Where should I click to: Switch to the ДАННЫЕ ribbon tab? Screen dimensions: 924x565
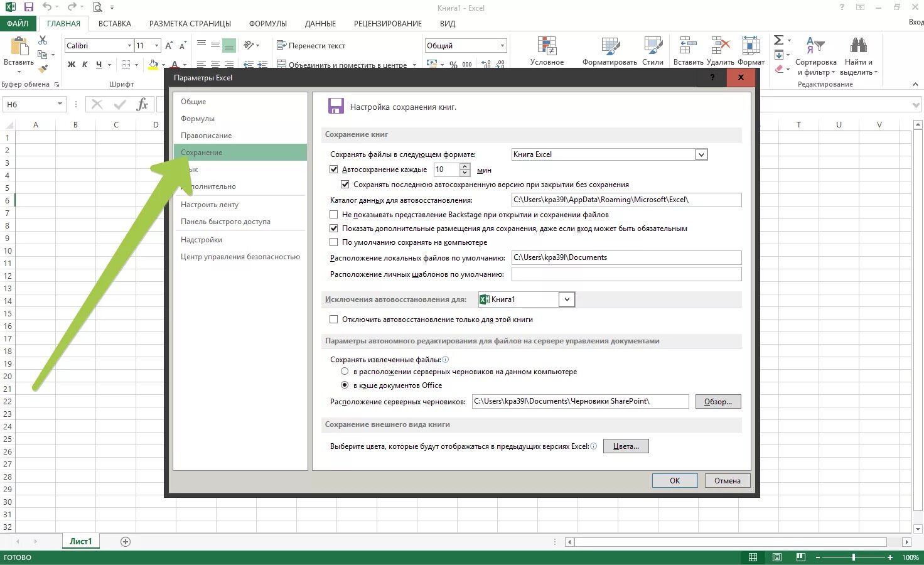pyautogui.click(x=320, y=23)
